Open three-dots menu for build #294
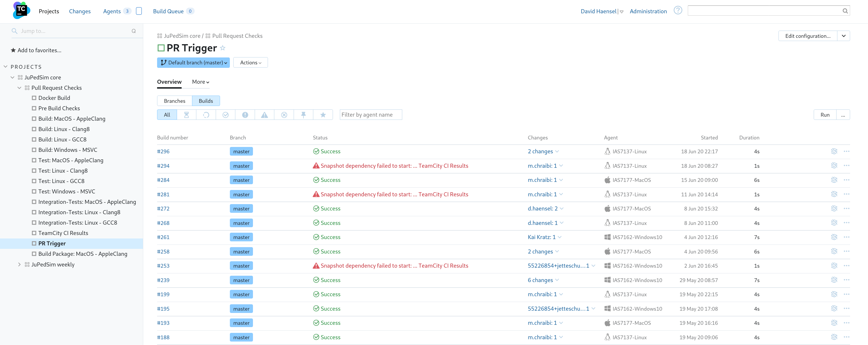Viewport: 868px width, 345px height. click(x=846, y=166)
